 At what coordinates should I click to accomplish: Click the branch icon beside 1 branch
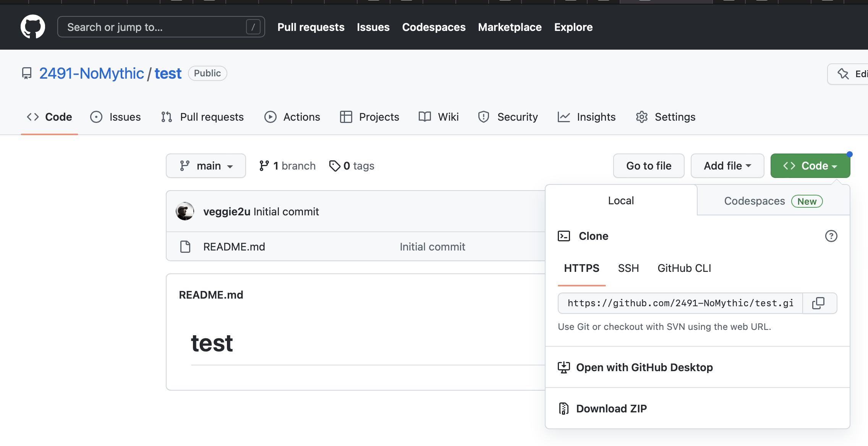[x=264, y=166]
